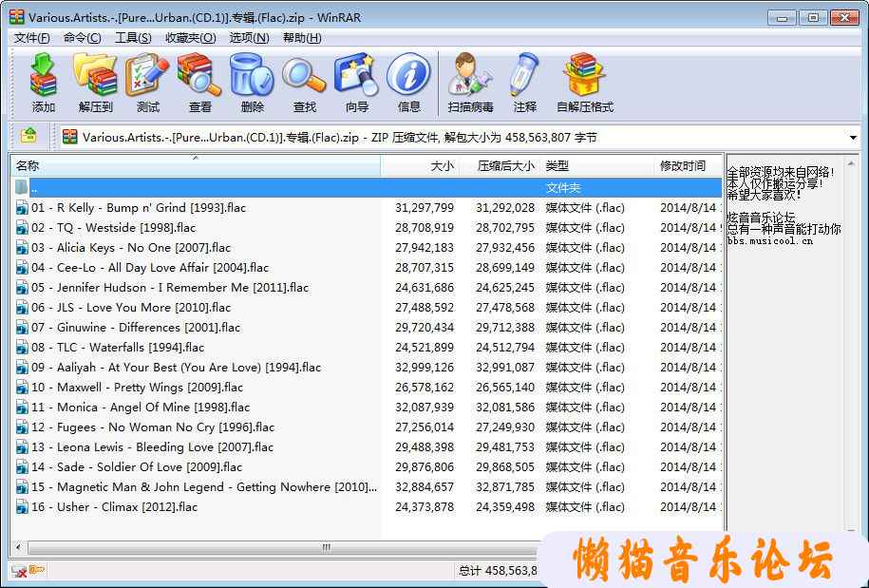The width and height of the screenshot is (869, 588).
Task: Click file icon of 08 - TLC Waterfalls
Action: tap(22, 348)
